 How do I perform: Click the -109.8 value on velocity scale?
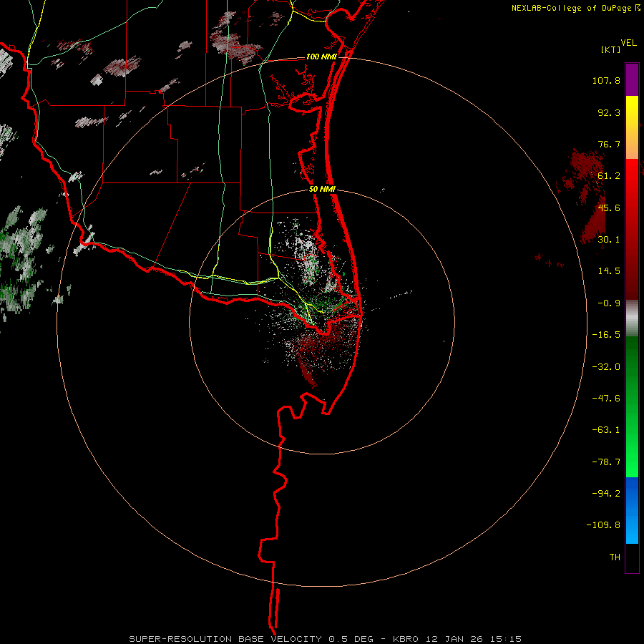coord(604,525)
